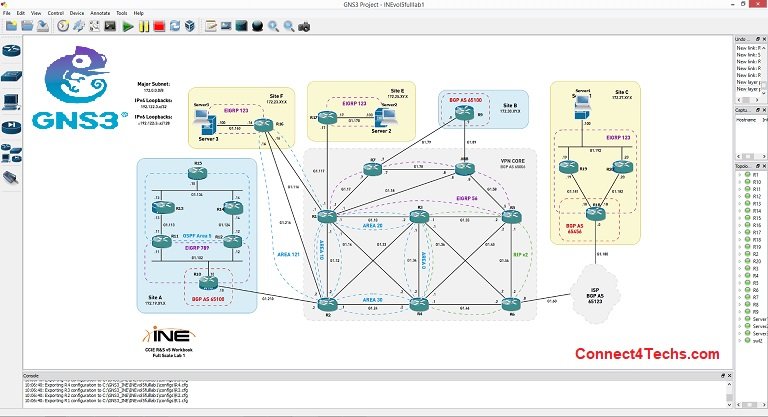
Task: Take a screenshot with the camera icon
Action: click(x=304, y=25)
